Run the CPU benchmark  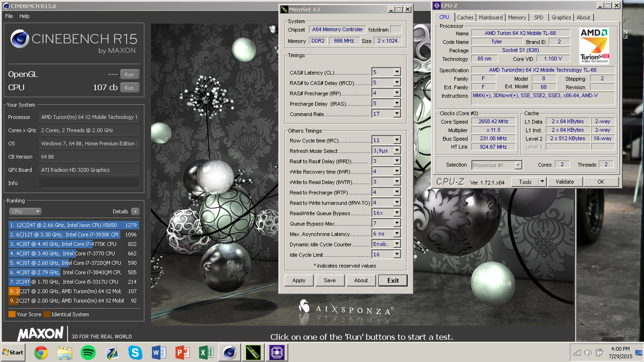[x=129, y=87]
